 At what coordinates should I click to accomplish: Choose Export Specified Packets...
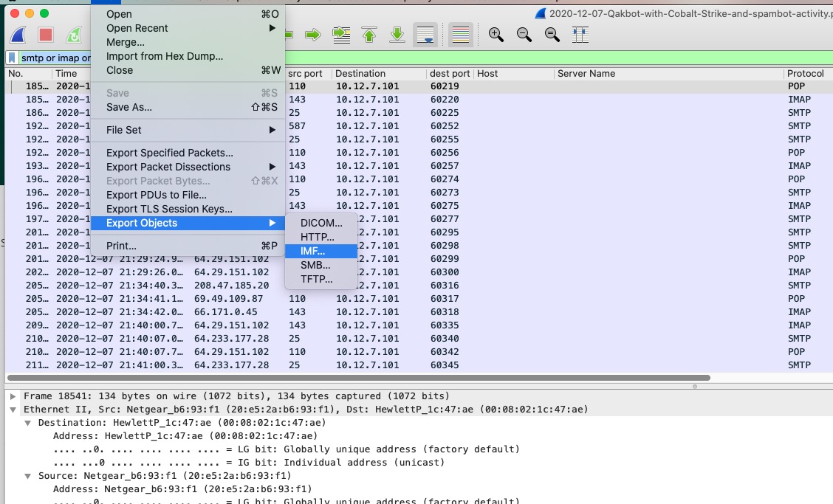188,153
